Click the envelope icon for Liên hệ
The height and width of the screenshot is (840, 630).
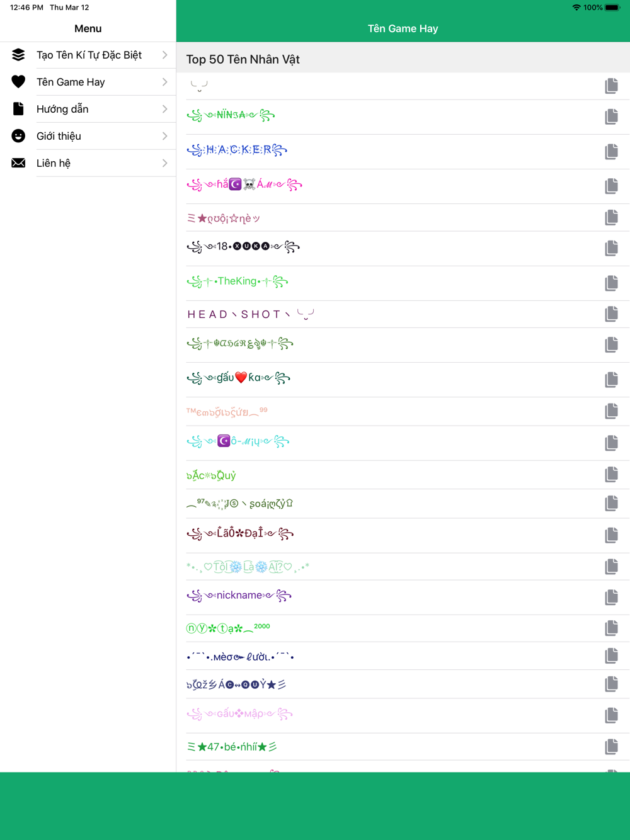18,163
